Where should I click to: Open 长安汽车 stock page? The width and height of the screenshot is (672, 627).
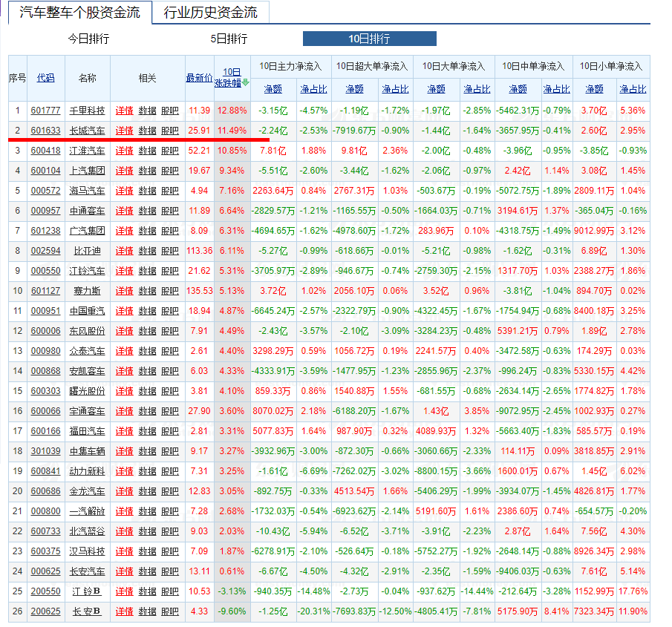click(x=88, y=572)
